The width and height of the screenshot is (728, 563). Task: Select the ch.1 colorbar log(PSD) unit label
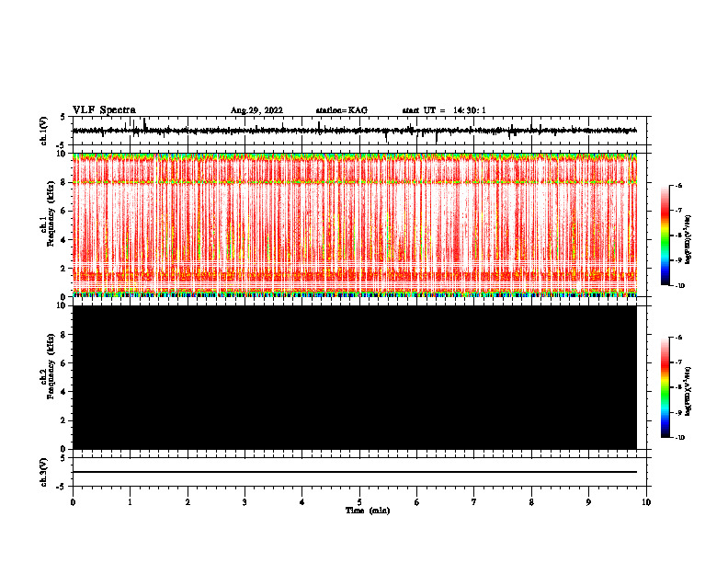pos(688,239)
